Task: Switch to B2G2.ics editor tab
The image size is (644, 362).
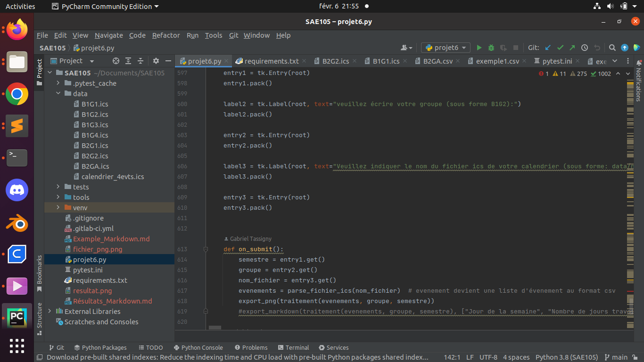Action: [336, 61]
